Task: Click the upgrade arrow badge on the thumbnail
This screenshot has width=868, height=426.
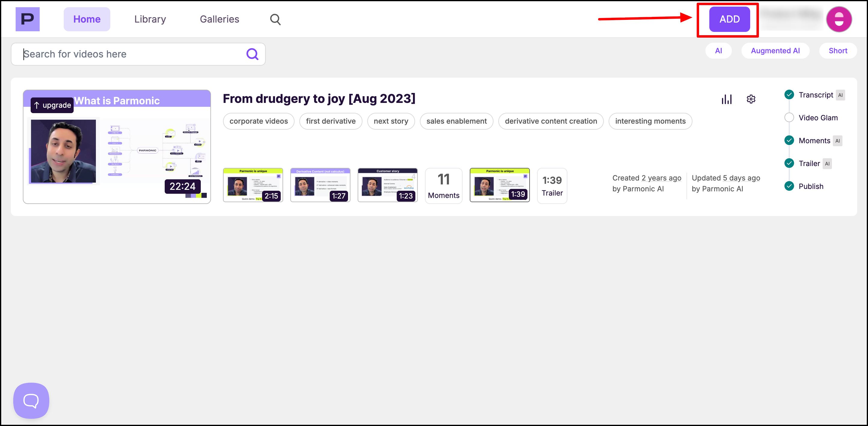Action: [52, 105]
